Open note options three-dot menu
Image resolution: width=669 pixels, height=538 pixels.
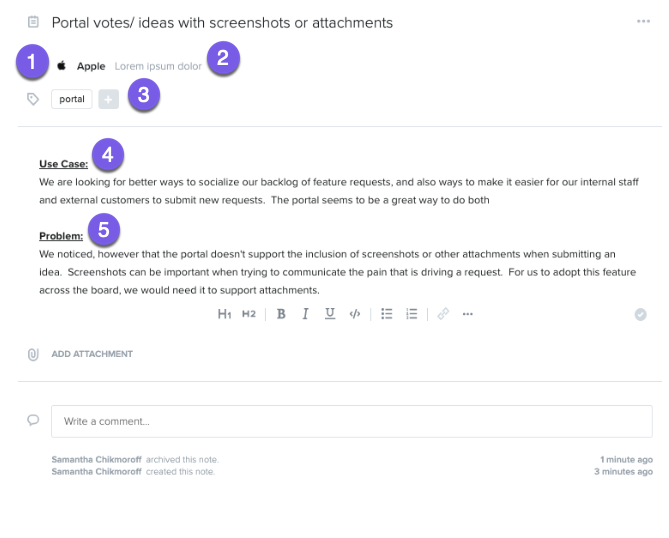643,21
